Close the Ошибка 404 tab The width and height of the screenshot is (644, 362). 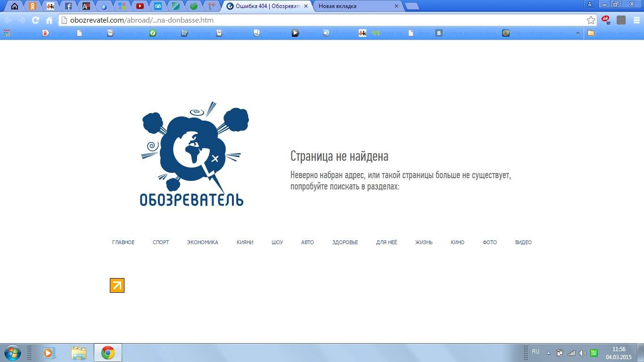click(x=306, y=6)
